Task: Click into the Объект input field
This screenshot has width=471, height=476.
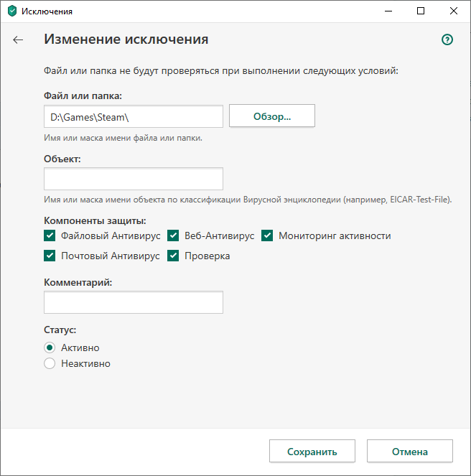Action: [134, 179]
